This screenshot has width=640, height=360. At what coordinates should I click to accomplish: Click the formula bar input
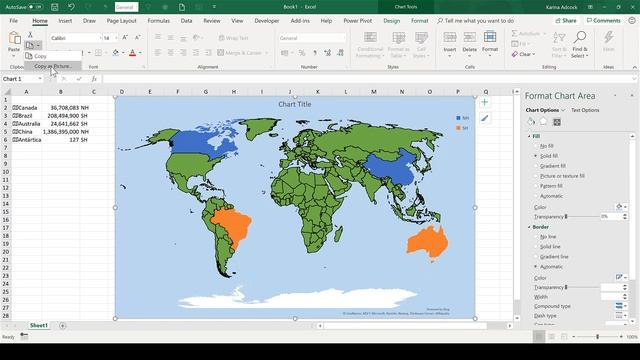tap(367, 79)
